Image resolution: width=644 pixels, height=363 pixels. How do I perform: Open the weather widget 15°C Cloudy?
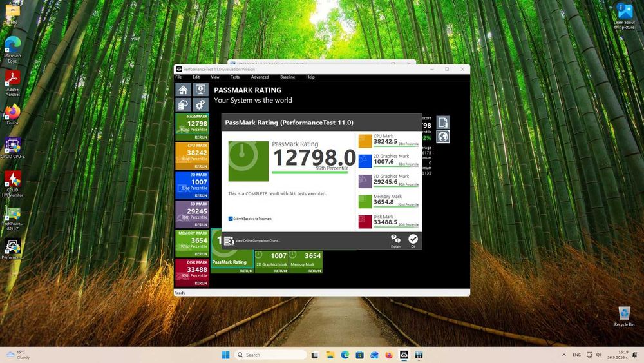point(18,355)
